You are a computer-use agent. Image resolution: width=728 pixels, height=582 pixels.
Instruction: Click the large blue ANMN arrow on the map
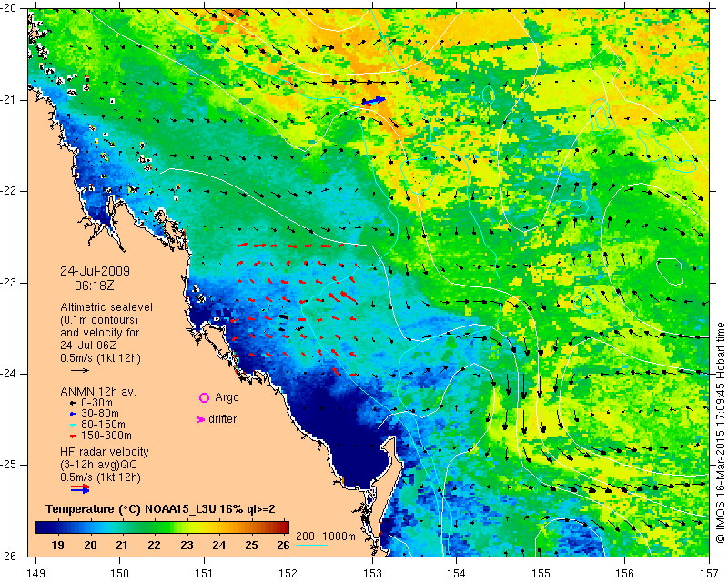click(374, 101)
